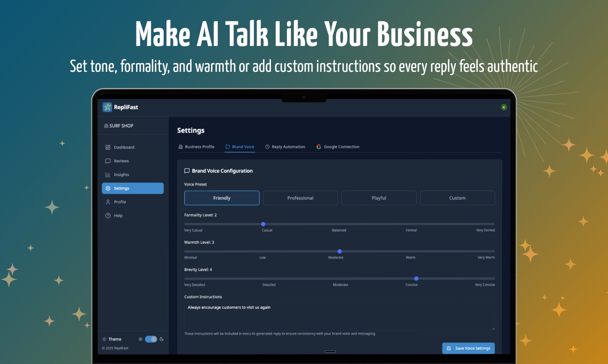Click the 'Detailed' brevity label
Viewport: 608px width, 364px height.
click(269, 285)
